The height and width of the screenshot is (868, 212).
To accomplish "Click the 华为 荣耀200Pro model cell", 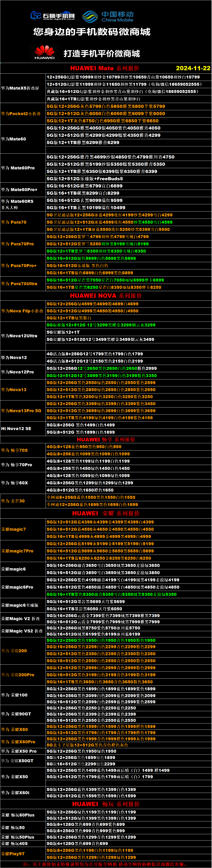I will 23,675.
